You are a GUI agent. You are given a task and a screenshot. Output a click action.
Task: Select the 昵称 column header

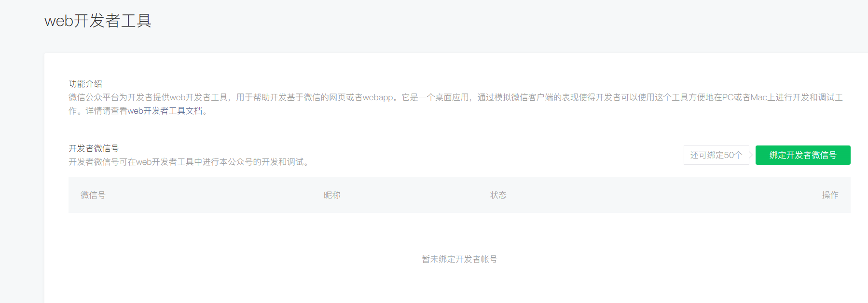coord(332,195)
